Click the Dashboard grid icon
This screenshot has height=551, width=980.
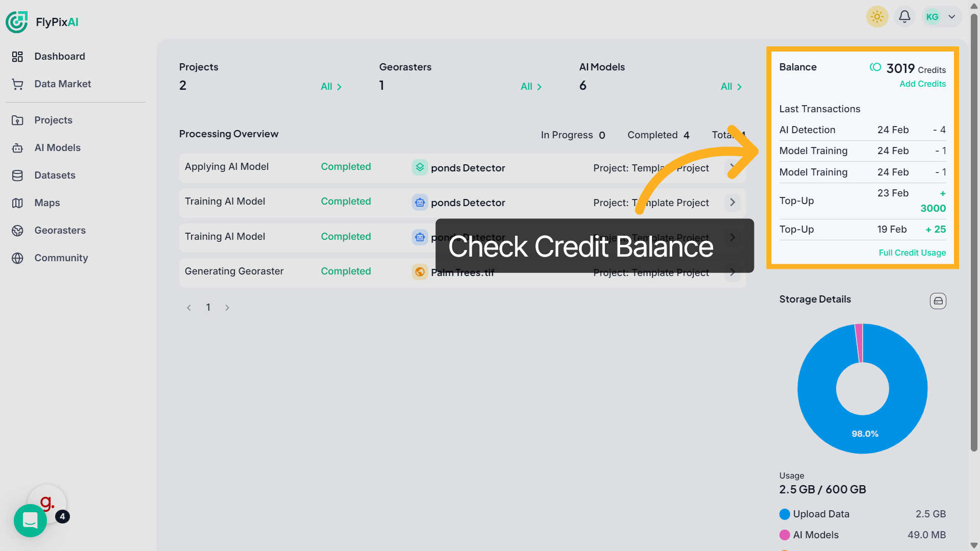coord(17,57)
